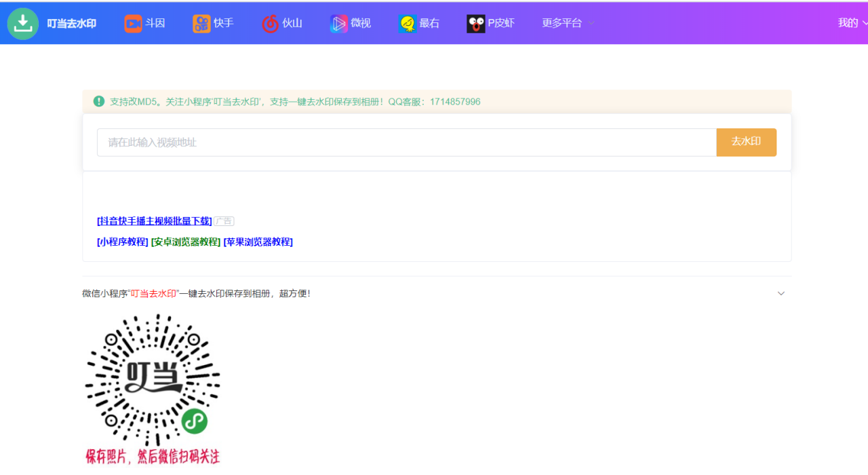Collapse the mini-program section with the chevron
The height and width of the screenshot is (475, 868).
781,293
